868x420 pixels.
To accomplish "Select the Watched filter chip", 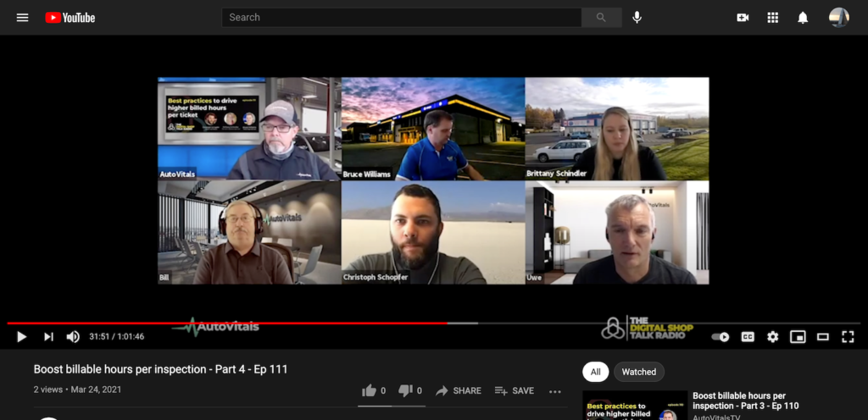I will (x=639, y=372).
